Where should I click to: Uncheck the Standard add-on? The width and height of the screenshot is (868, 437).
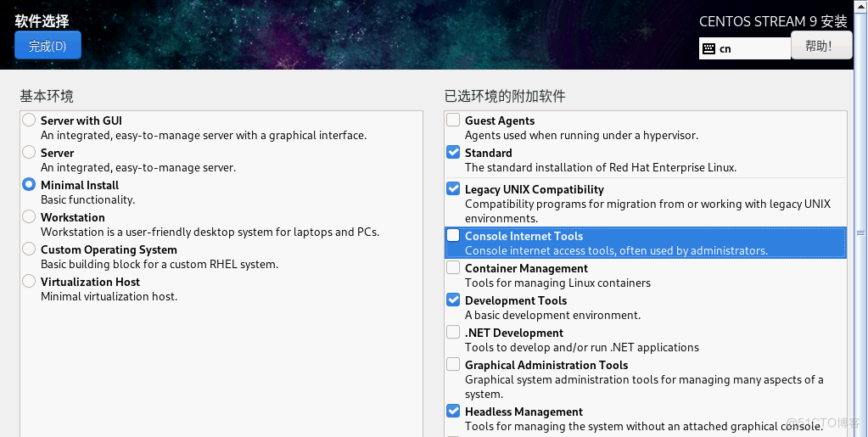tap(453, 152)
